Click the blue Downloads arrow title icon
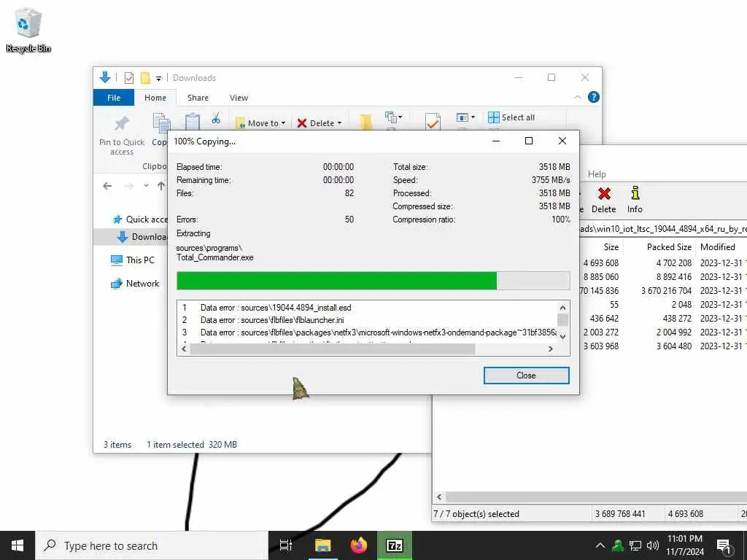The height and width of the screenshot is (560, 747). [x=105, y=77]
